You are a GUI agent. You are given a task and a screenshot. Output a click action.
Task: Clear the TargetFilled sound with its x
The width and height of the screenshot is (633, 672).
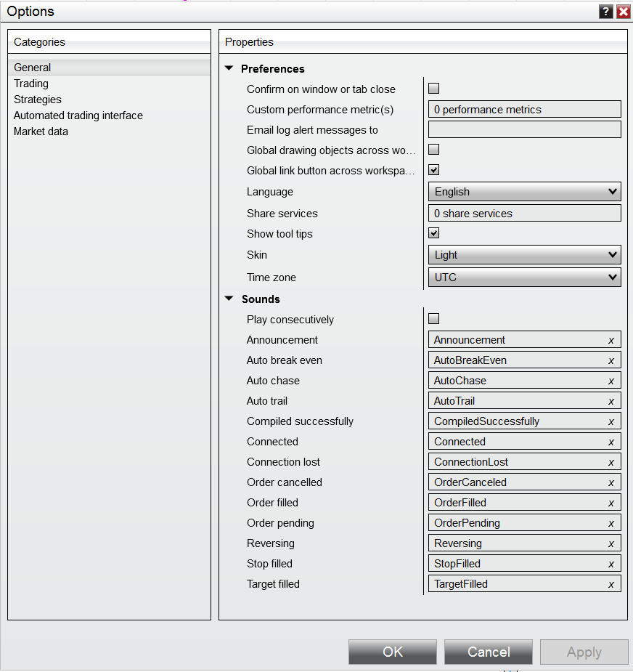(x=611, y=585)
